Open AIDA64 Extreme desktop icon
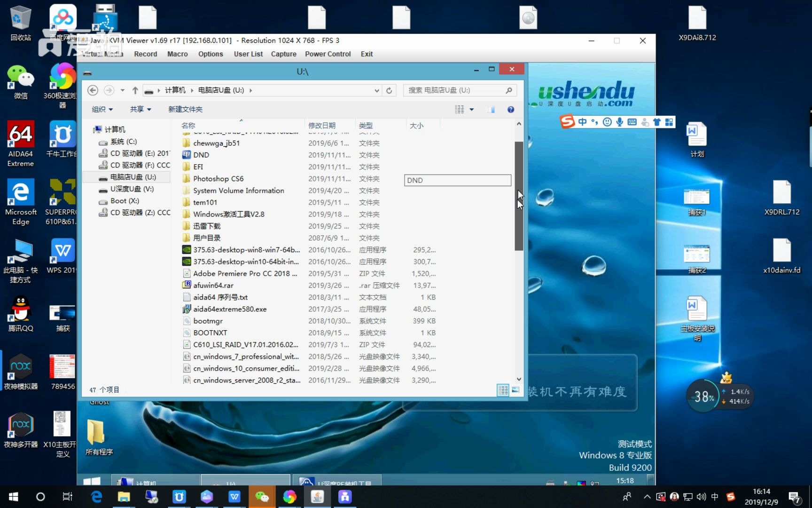The width and height of the screenshot is (812, 508). 21,144
